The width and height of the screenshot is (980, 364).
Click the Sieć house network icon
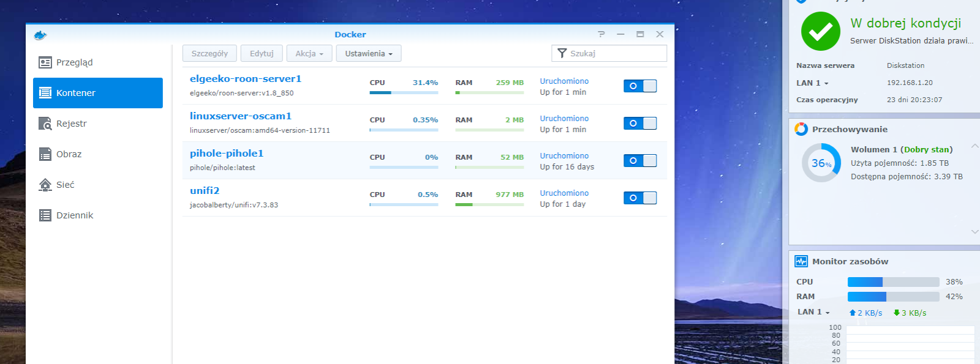click(x=45, y=185)
